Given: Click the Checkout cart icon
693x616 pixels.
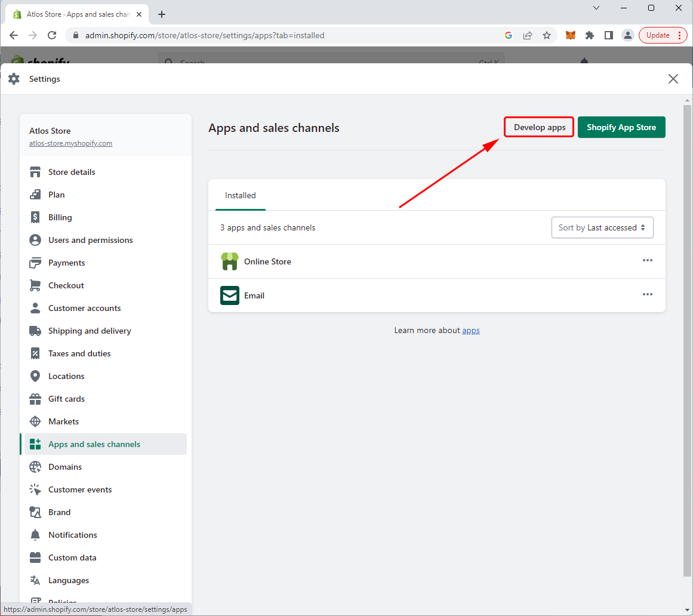Looking at the screenshot, I should (35, 285).
